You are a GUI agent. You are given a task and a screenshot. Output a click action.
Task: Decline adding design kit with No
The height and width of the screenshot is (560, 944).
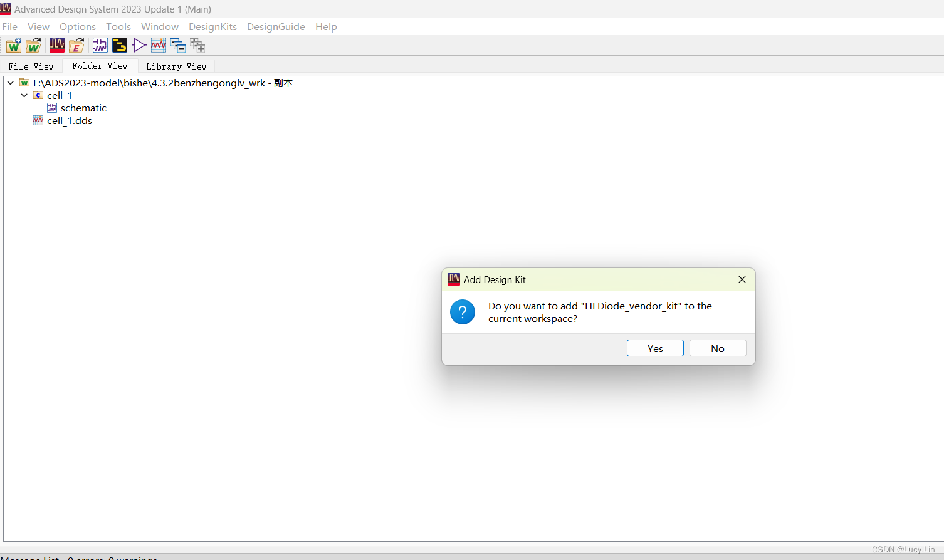(x=718, y=348)
